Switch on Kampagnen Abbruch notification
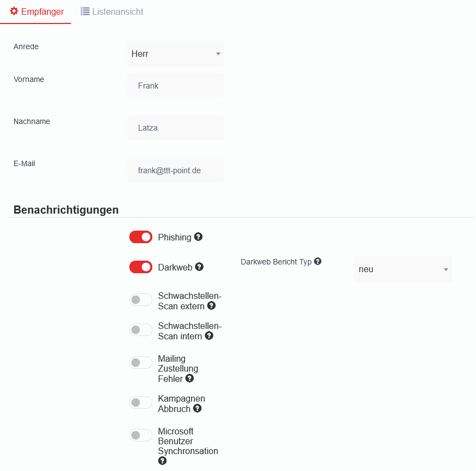Viewport: 476px width, 471px height. pos(141,403)
